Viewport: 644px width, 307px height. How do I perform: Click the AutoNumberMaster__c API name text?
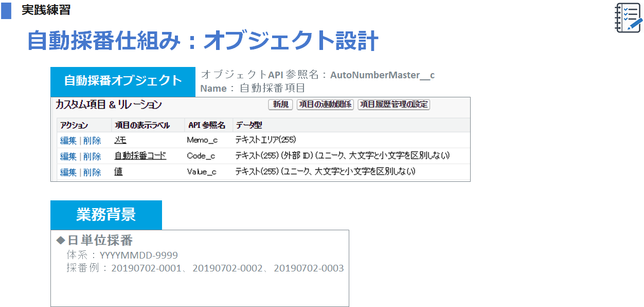tap(382, 75)
